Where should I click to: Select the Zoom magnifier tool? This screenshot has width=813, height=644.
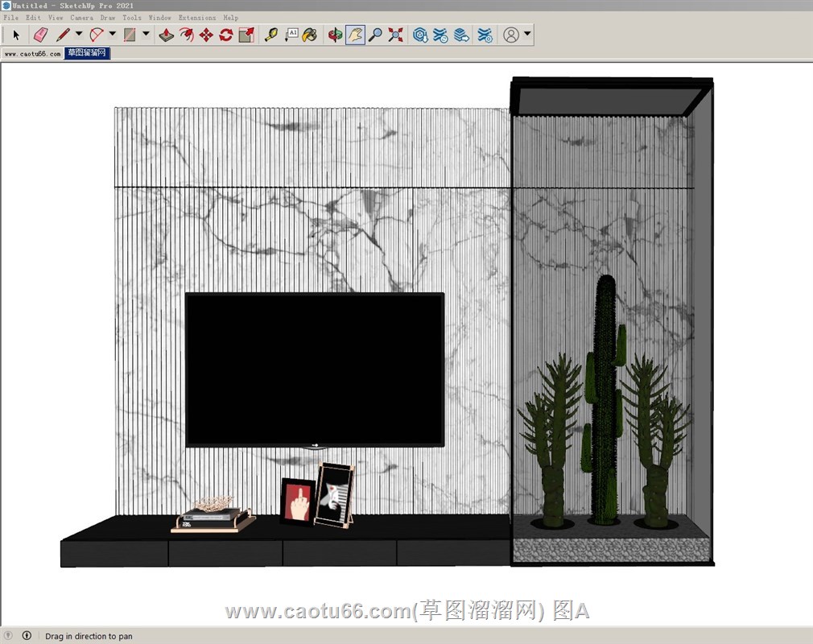(375, 35)
